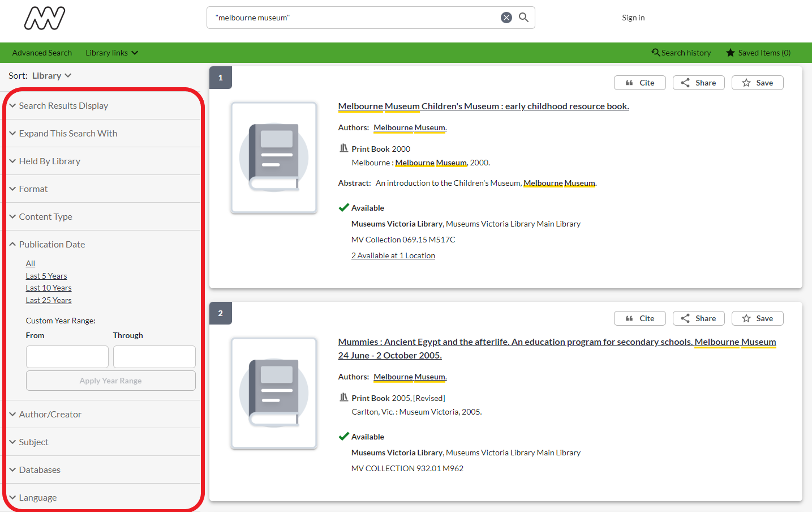This screenshot has width=812, height=512.
Task: Filter by Last 10 Years link
Action: 49,288
